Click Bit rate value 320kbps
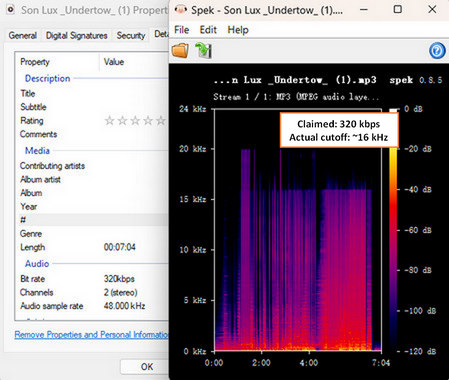The image size is (449, 380). (119, 279)
